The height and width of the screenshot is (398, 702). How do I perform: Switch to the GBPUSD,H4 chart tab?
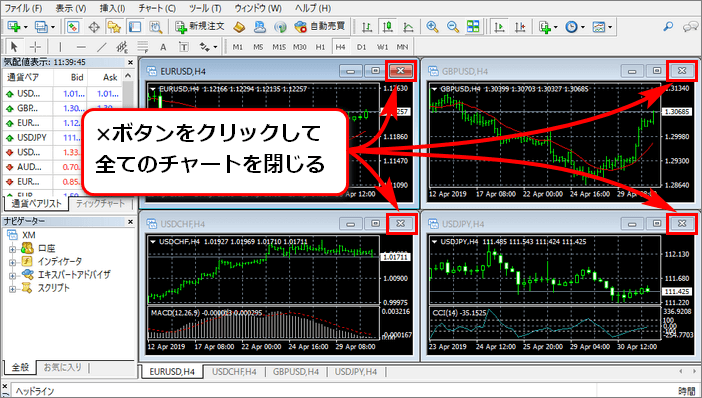(295, 372)
